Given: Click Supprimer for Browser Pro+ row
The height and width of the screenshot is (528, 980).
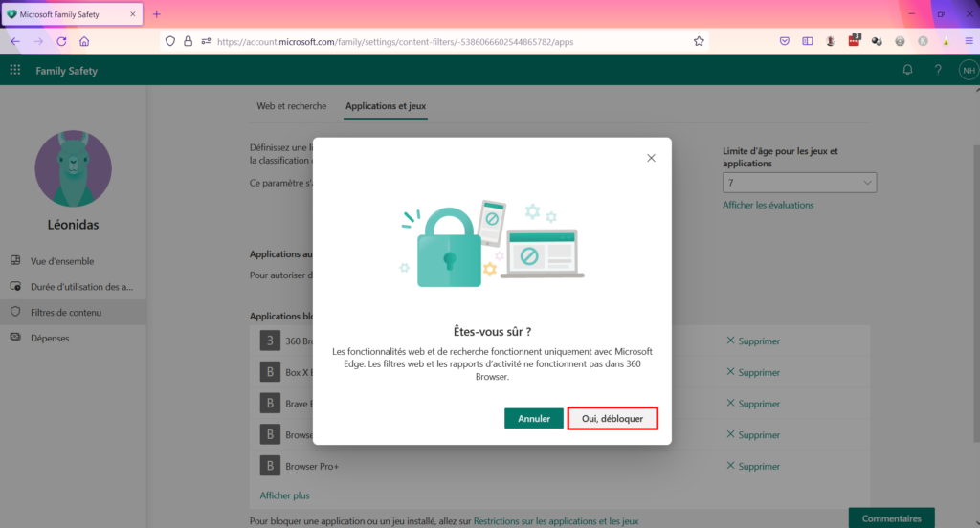Looking at the screenshot, I should [x=753, y=466].
